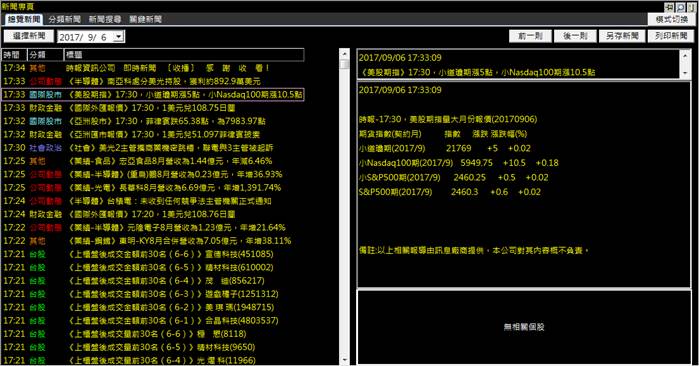
Task: Click the down arrow of the news list scrollbar
Action: [345, 360]
